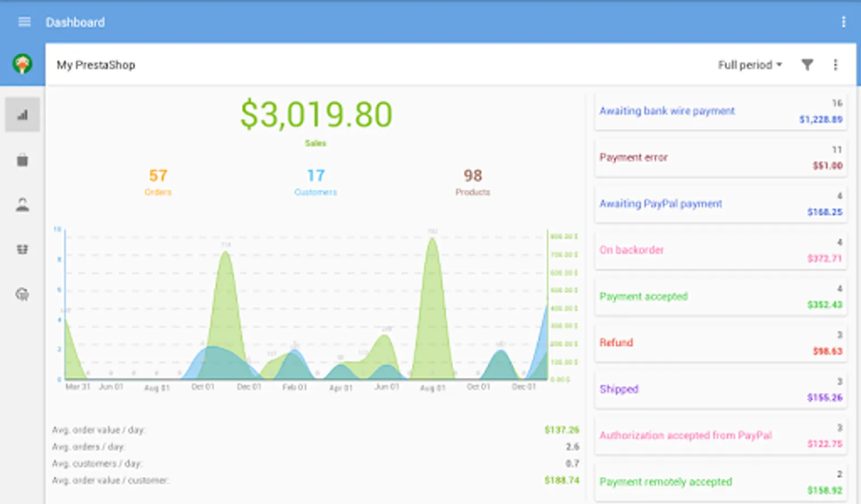Open the My PrestaShop card options menu
This screenshot has width=861, height=504.
click(835, 65)
